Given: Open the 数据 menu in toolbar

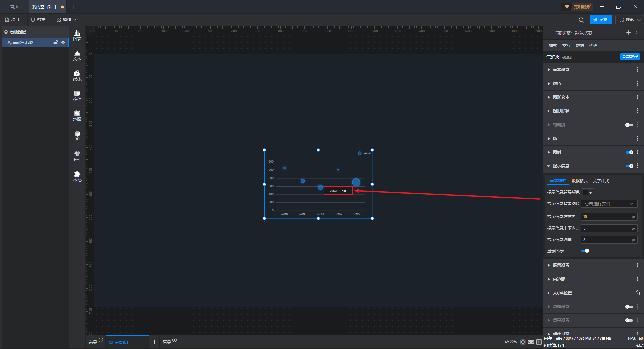Looking at the screenshot, I should (41, 20).
